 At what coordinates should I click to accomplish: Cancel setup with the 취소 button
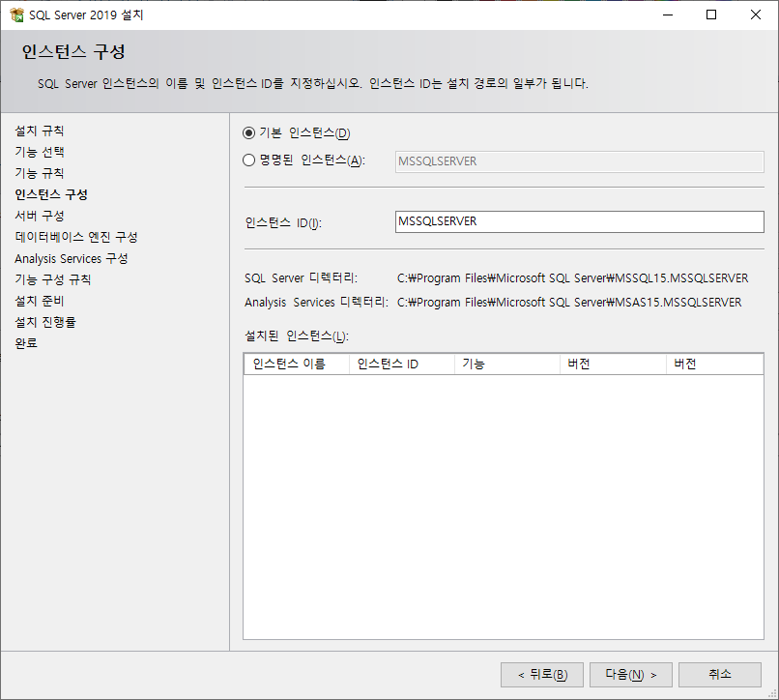pyautogui.click(x=720, y=675)
